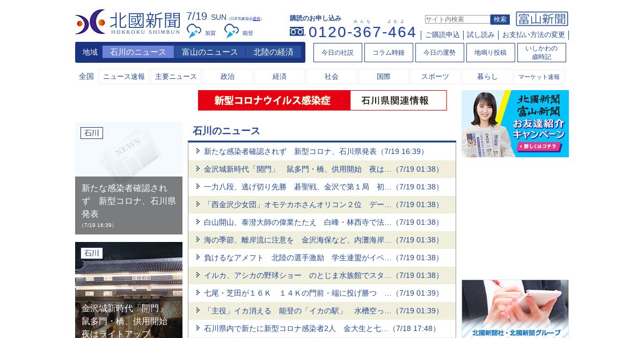Follow the お支払い方法の変更 link
The width and height of the screenshot is (644, 338).
pyautogui.click(x=533, y=35)
